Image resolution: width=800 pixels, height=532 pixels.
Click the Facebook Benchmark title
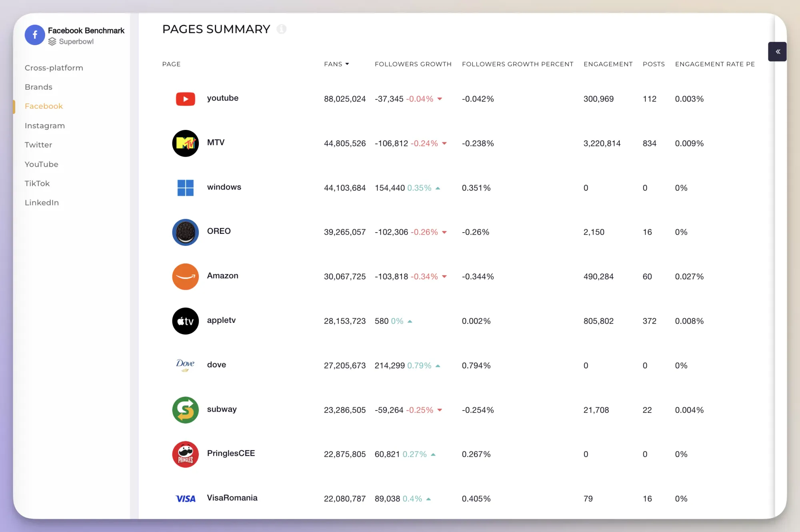86,31
